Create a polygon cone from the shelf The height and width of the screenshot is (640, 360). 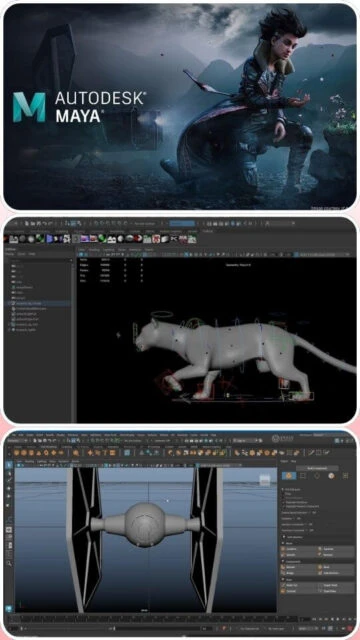pyautogui.click(x=38, y=452)
